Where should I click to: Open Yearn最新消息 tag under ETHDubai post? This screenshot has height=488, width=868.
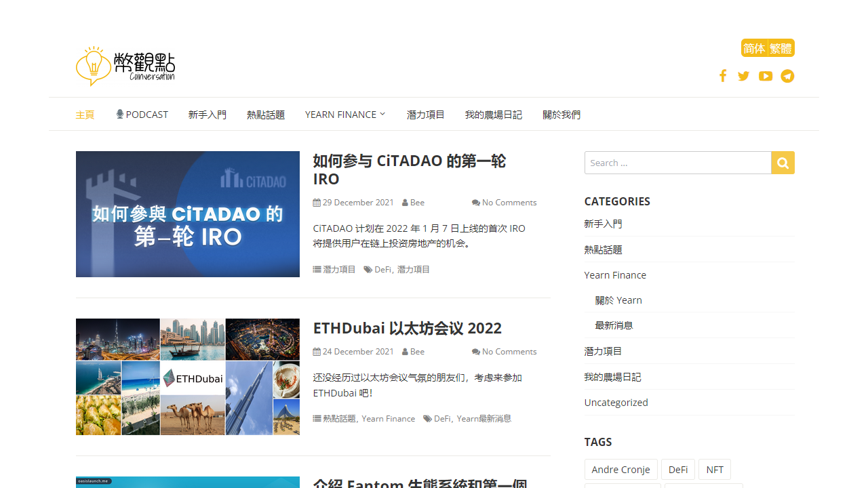[484, 418]
